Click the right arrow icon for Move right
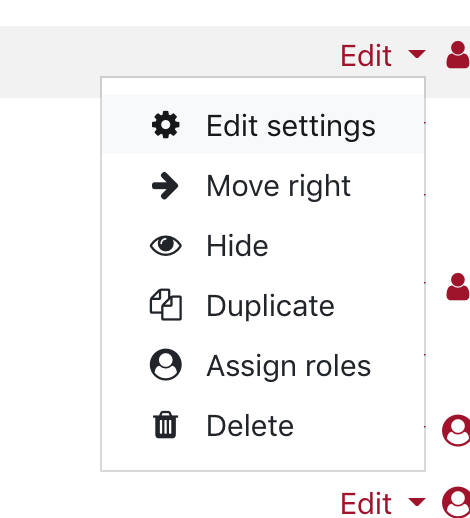The width and height of the screenshot is (470, 518). [x=165, y=186]
